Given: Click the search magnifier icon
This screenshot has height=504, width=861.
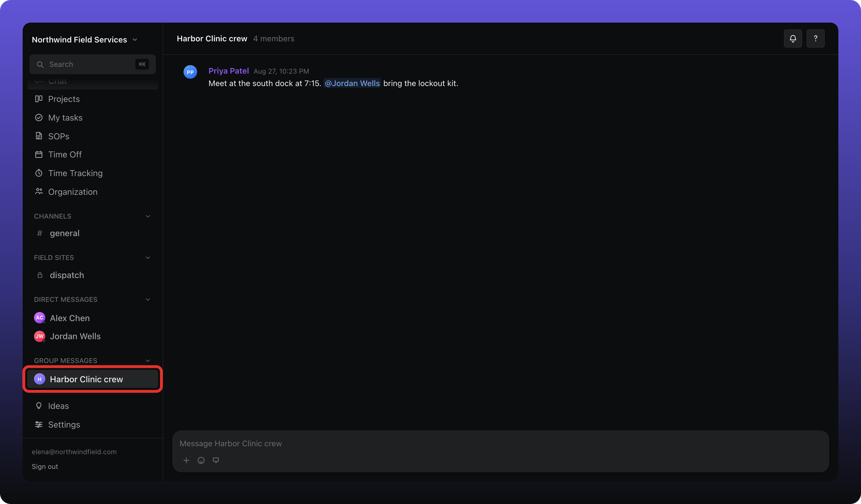Looking at the screenshot, I should tap(40, 65).
